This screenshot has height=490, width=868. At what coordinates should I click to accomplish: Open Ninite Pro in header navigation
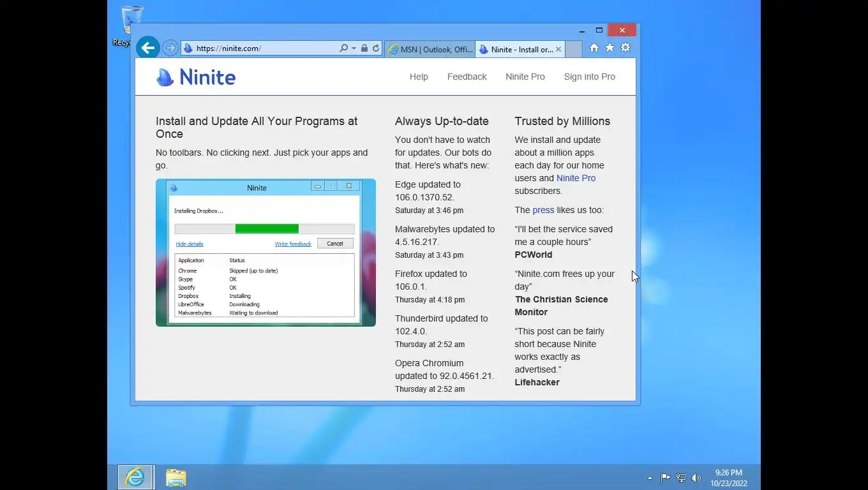pyautogui.click(x=525, y=77)
